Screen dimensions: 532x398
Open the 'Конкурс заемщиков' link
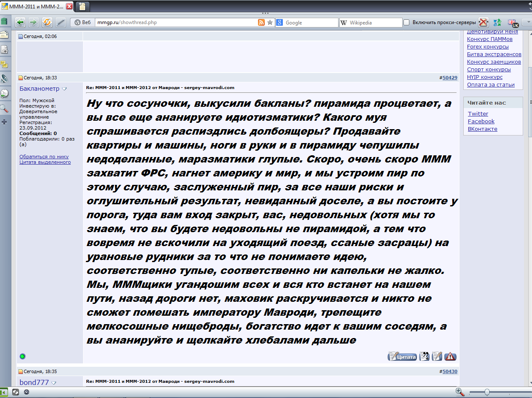494,62
